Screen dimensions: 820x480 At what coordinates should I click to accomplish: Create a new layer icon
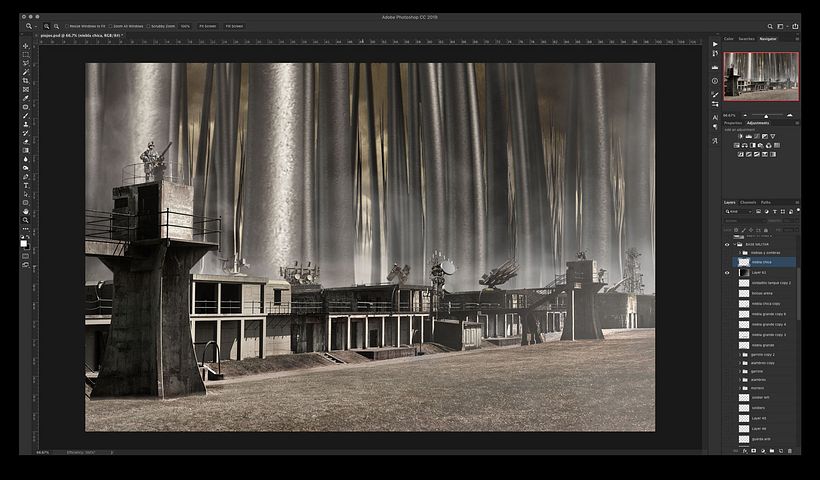pyautogui.click(x=781, y=451)
